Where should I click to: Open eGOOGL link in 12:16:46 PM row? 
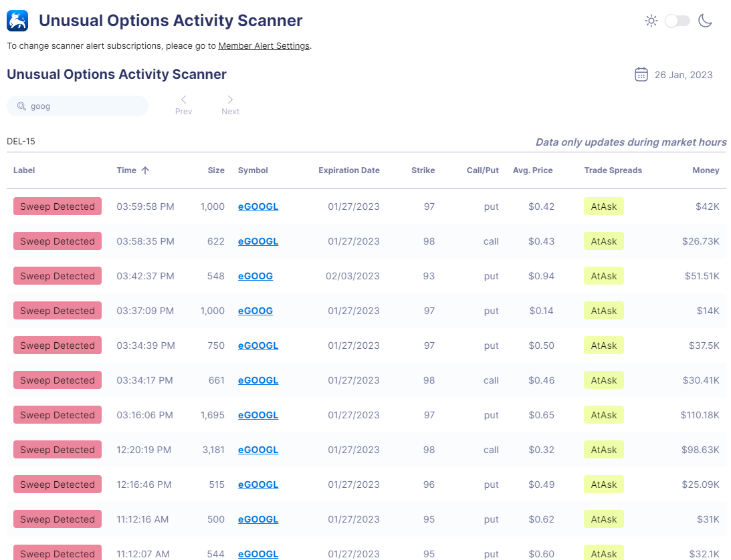(258, 484)
